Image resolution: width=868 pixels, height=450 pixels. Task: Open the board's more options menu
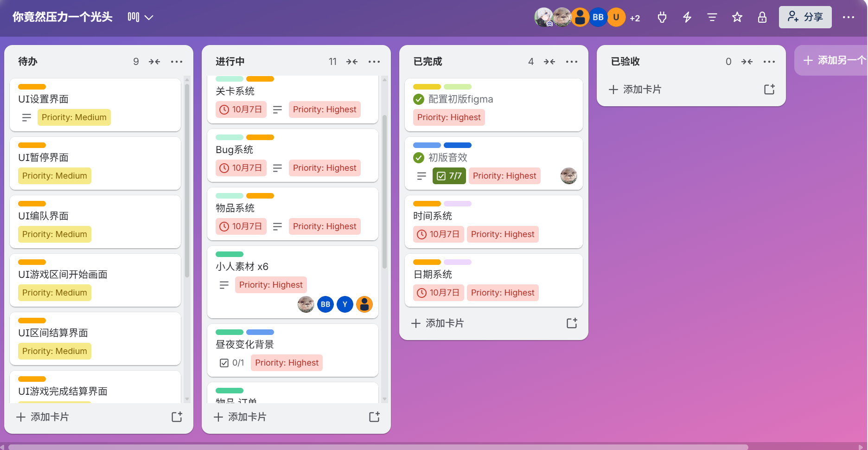click(849, 17)
